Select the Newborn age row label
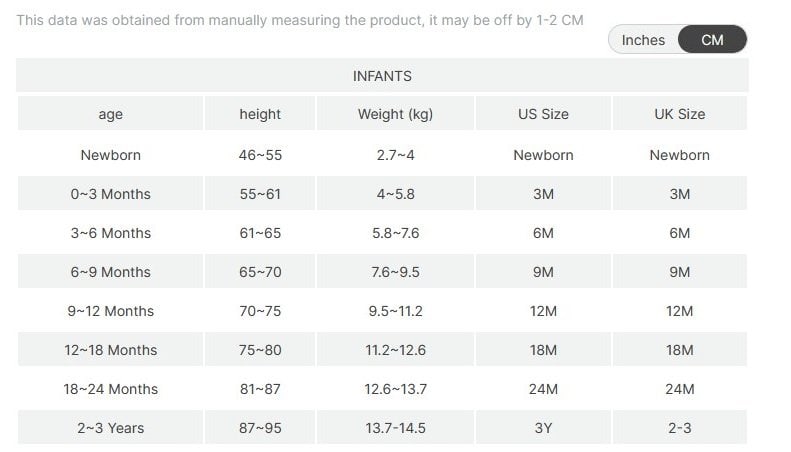The height and width of the screenshot is (452, 791). [111, 155]
